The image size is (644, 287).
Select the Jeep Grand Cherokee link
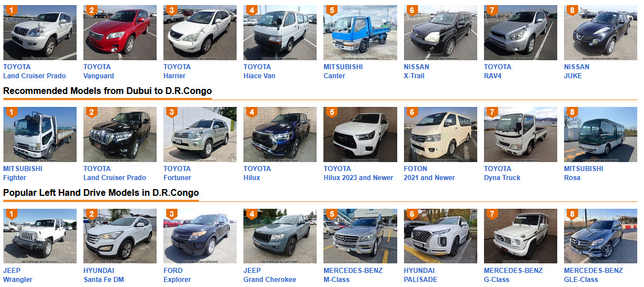270,275
